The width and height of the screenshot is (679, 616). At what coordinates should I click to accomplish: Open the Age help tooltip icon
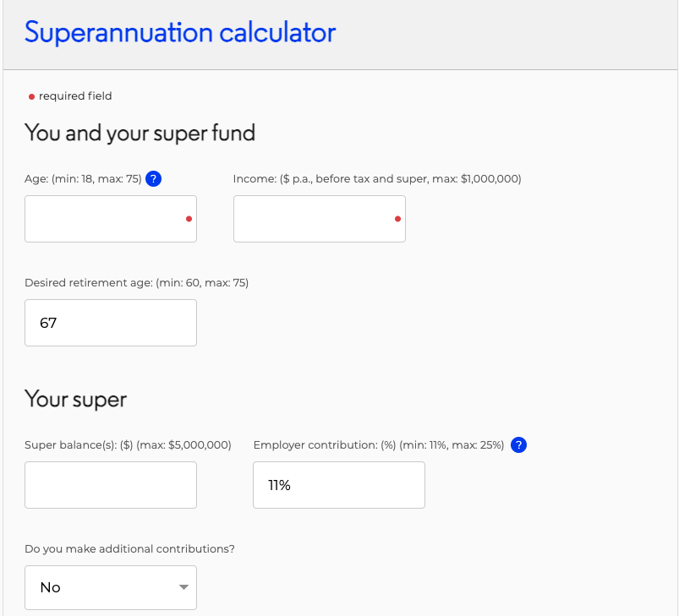tap(153, 178)
